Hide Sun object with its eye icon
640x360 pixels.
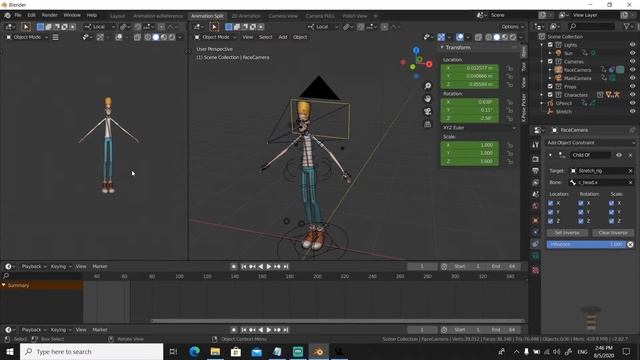632,53
